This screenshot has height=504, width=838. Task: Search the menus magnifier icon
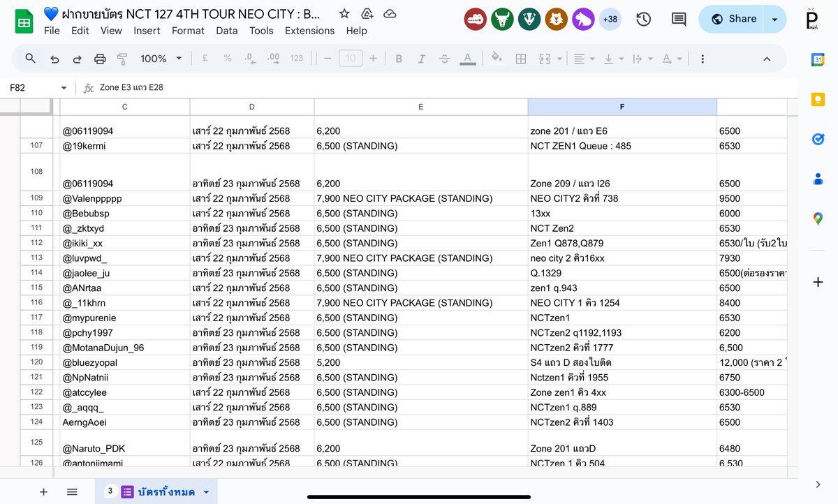coord(30,59)
